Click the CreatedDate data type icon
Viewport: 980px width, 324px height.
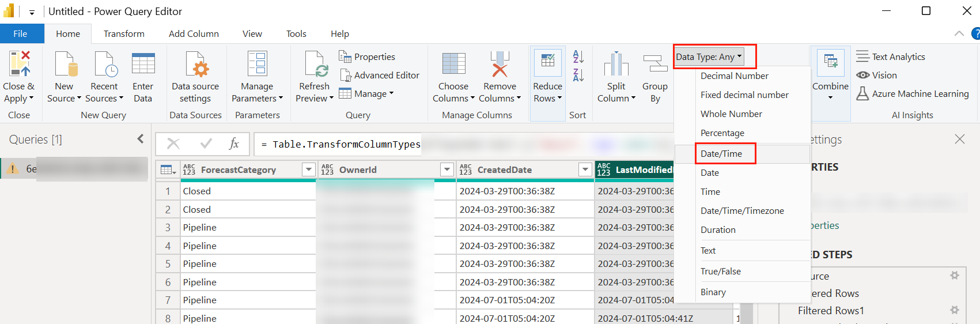coord(466,169)
